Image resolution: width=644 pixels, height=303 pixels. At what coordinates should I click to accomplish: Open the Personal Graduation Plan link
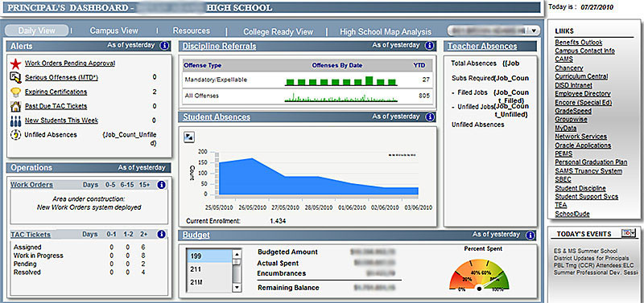(x=591, y=162)
